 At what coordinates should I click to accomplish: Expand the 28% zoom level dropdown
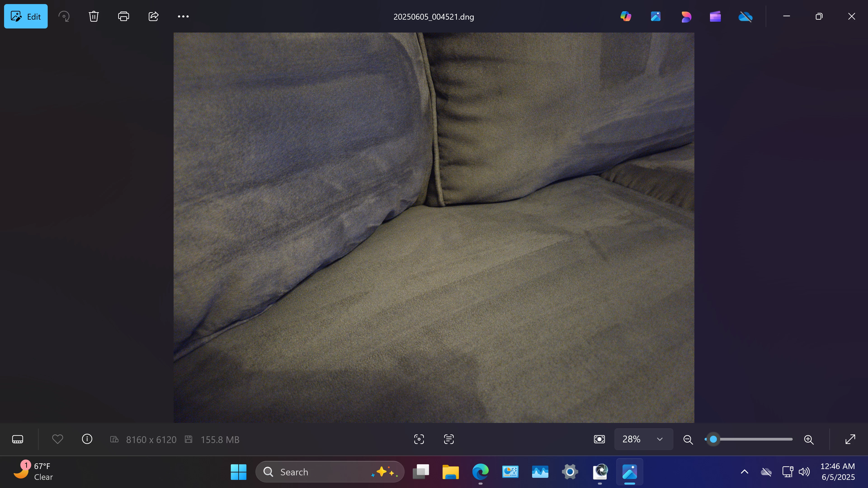click(659, 439)
